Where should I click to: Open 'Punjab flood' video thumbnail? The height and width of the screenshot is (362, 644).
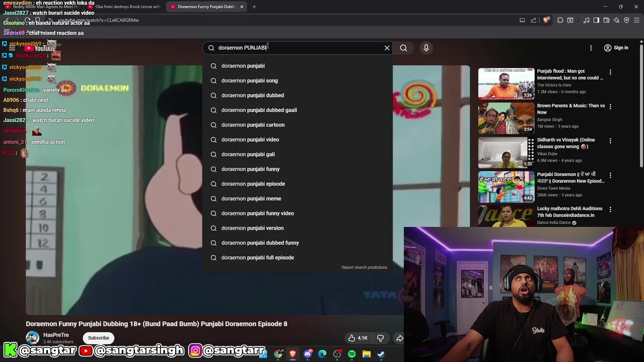506,83
